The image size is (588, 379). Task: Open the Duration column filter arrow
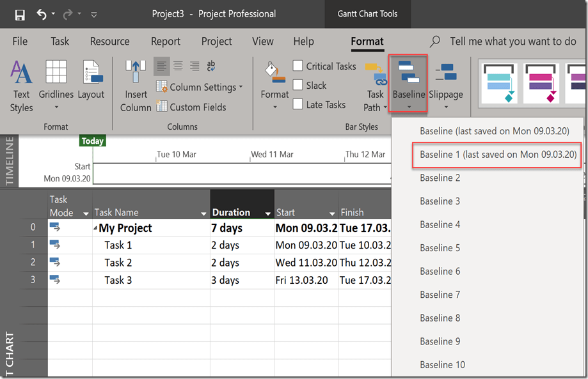(267, 213)
